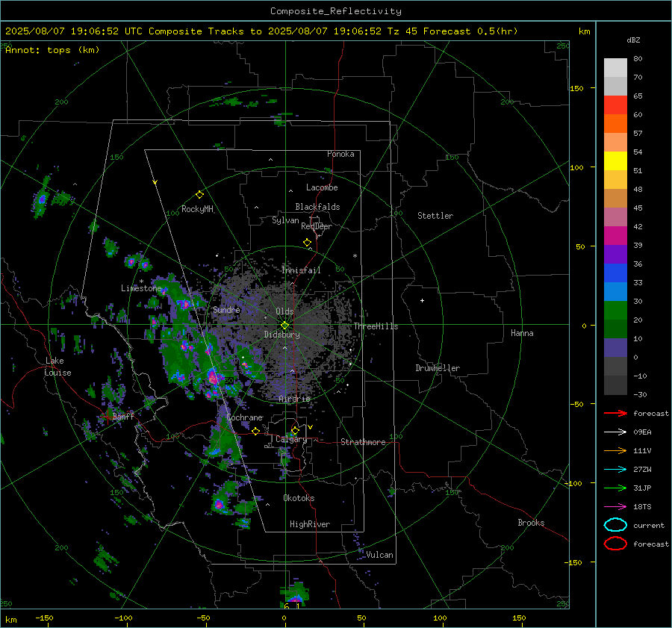Click the Limestone label on the map
This screenshot has width=672, height=628.
[141, 288]
